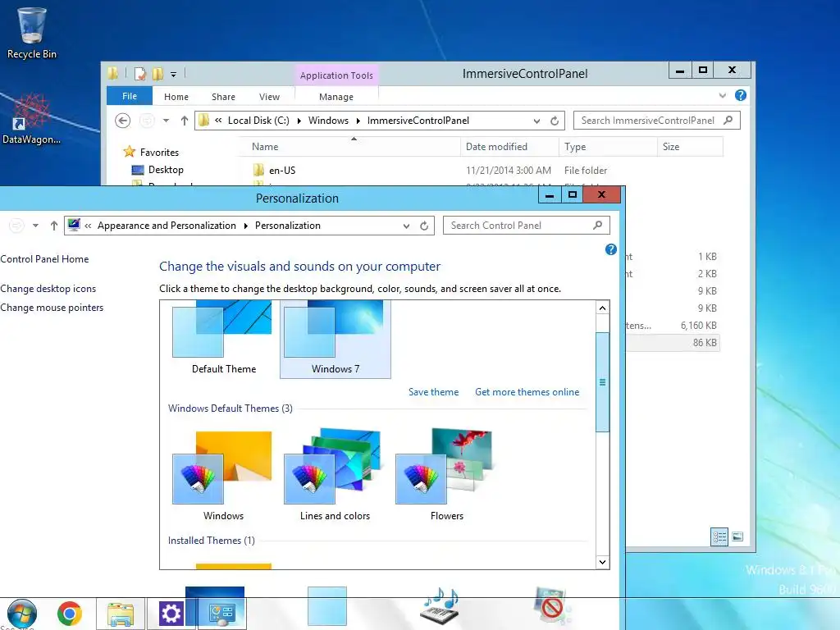
Task: Open Explorer help question mark icon
Action: 741,95
